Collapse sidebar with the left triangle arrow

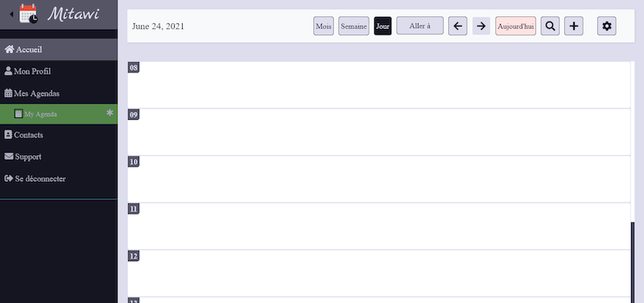click(11, 14)
